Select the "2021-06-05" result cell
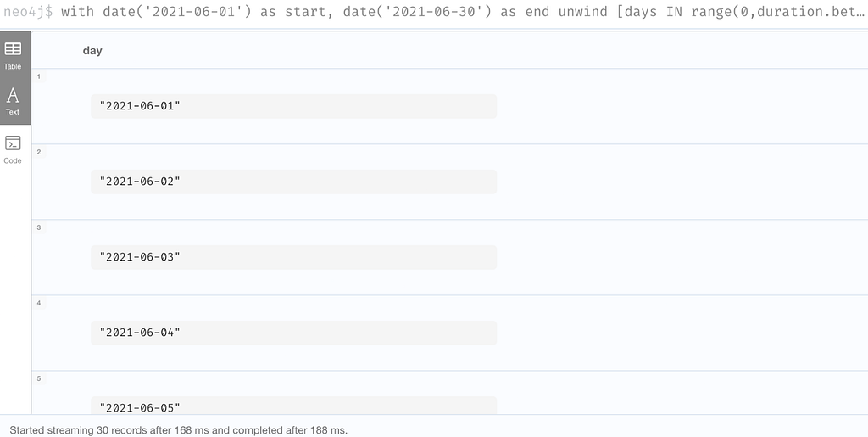The height and width of the screenshot is (437, 868). pyautogui.click(x=293, y=406)
